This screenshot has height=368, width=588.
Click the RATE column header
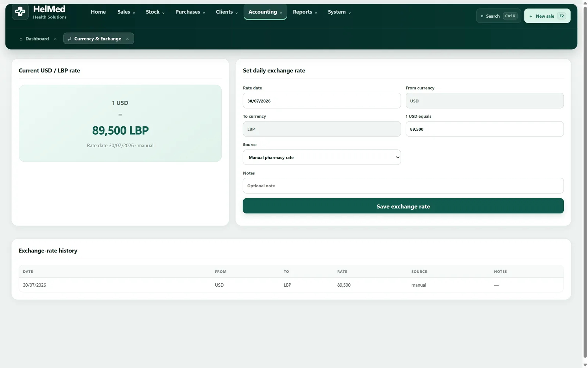click(x=342, y=272)
